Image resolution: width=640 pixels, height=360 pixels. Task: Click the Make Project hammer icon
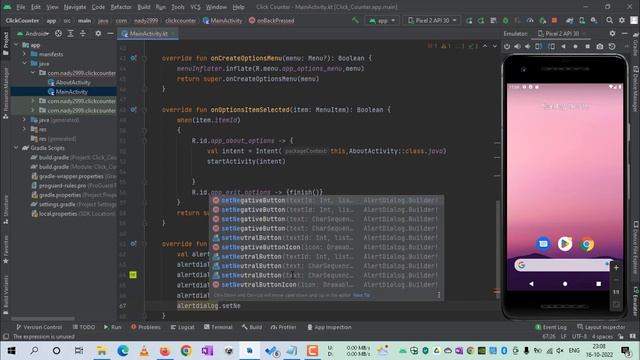[356, 20]
